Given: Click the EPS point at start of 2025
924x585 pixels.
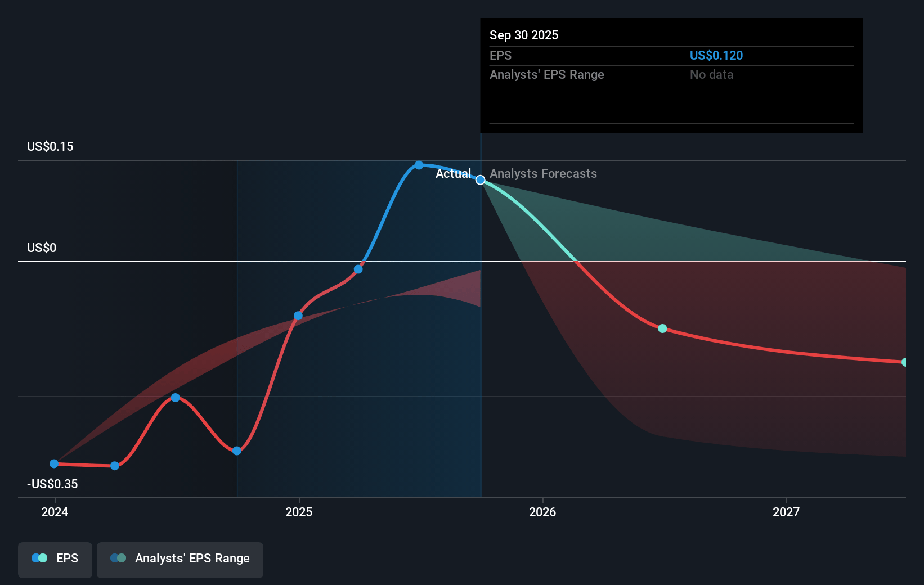Looking at the screenshot, I should click(x=298, y=316).
